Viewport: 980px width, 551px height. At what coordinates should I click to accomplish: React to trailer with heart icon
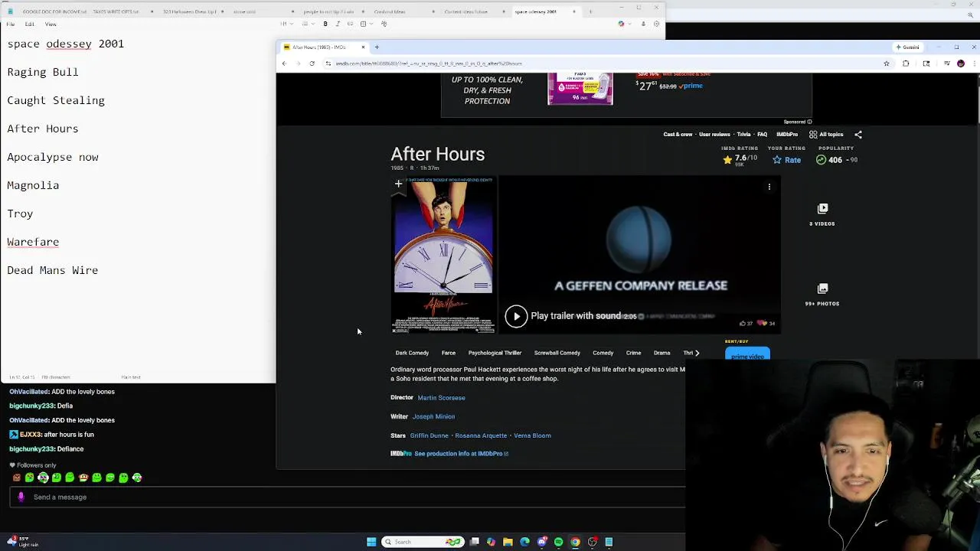coord(762,323)
